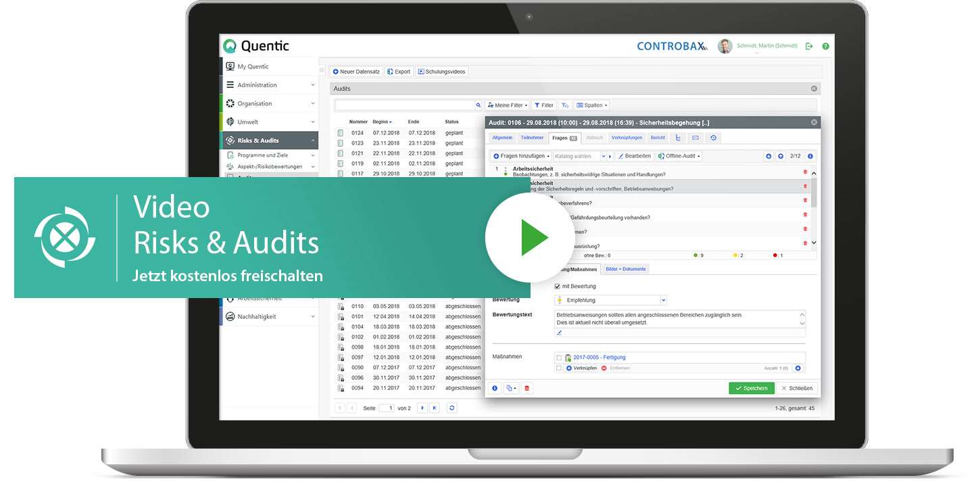The image size is (980, 490).
Task: Delete the first Arbeitssicherheit question
Action: coord(805,172)
